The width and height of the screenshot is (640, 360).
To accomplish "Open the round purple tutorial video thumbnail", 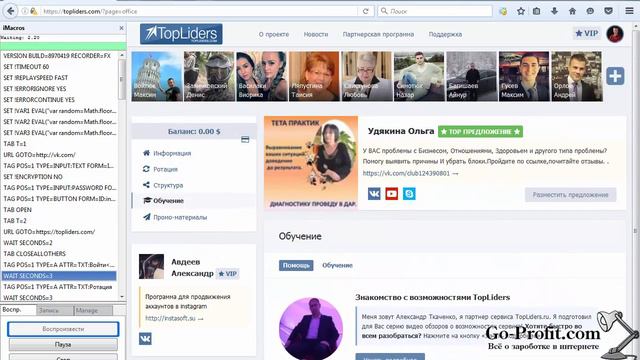I will click(311, 329).
